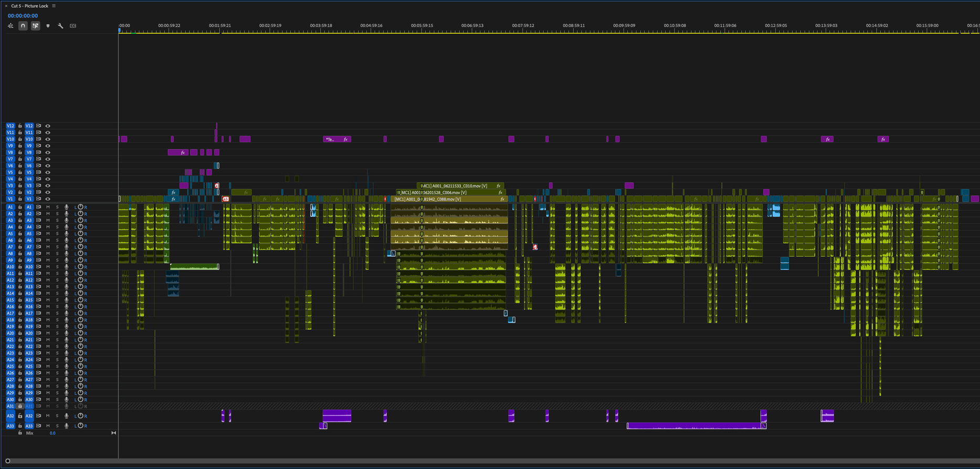Select the purple Te... title clip on V10
980x469 pixels.
[x=337, y=139]
